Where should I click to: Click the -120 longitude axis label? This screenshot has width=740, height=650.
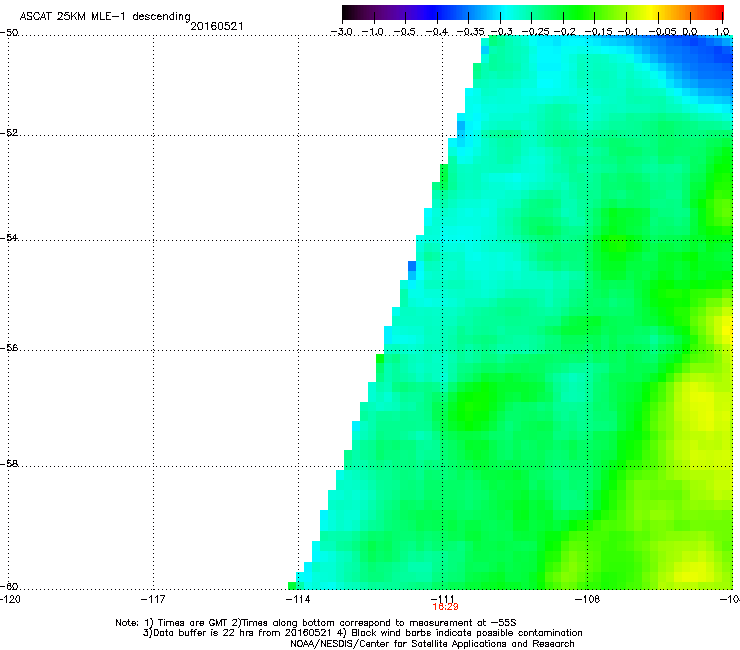[x=10, y=599]
